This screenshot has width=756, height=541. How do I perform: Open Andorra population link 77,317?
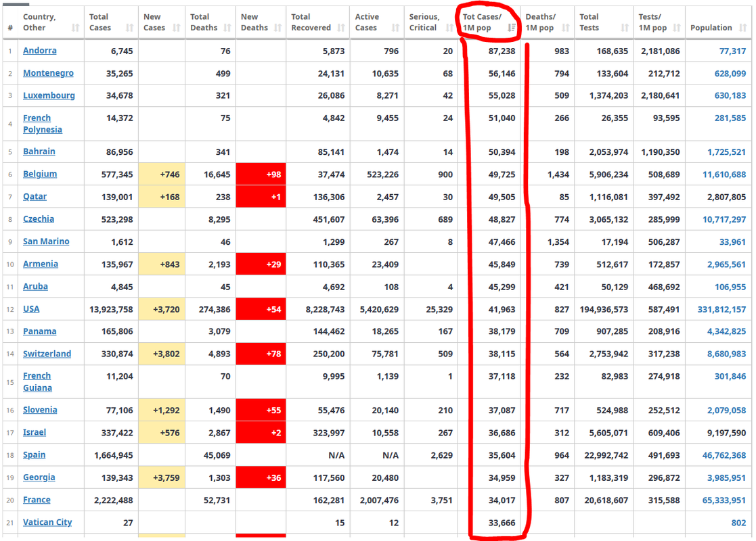pyautogui.click(x=732, y=51)
